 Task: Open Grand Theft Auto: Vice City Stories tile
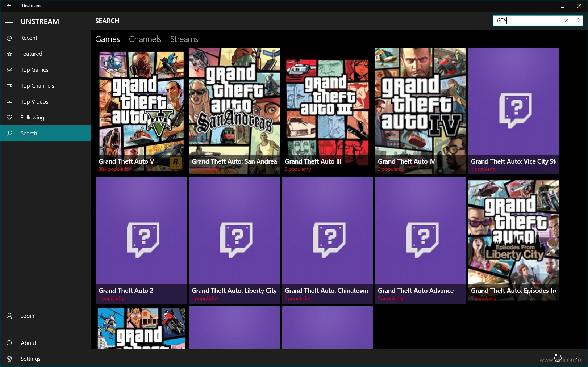pyautogui.click(x=514, y=111)
